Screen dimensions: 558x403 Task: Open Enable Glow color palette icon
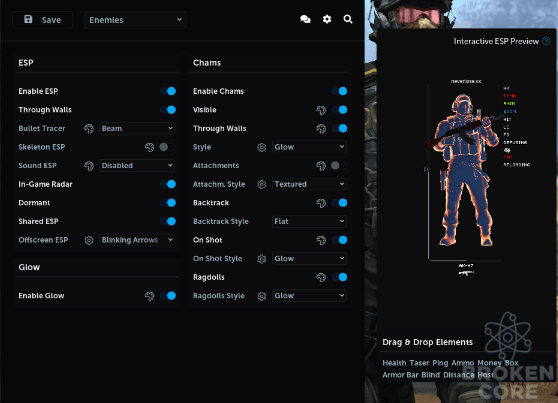(149, 296)
